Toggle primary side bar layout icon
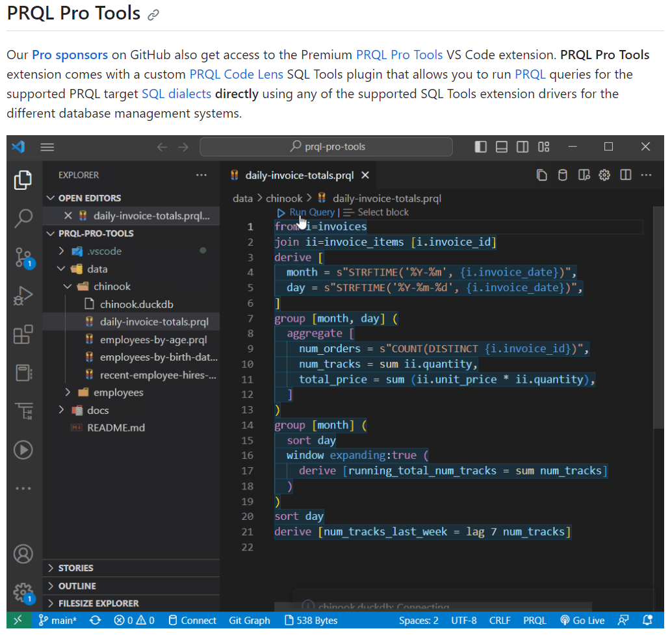This screenshot has height=644, width=670. pyautogui.click(x=481, y=147)
